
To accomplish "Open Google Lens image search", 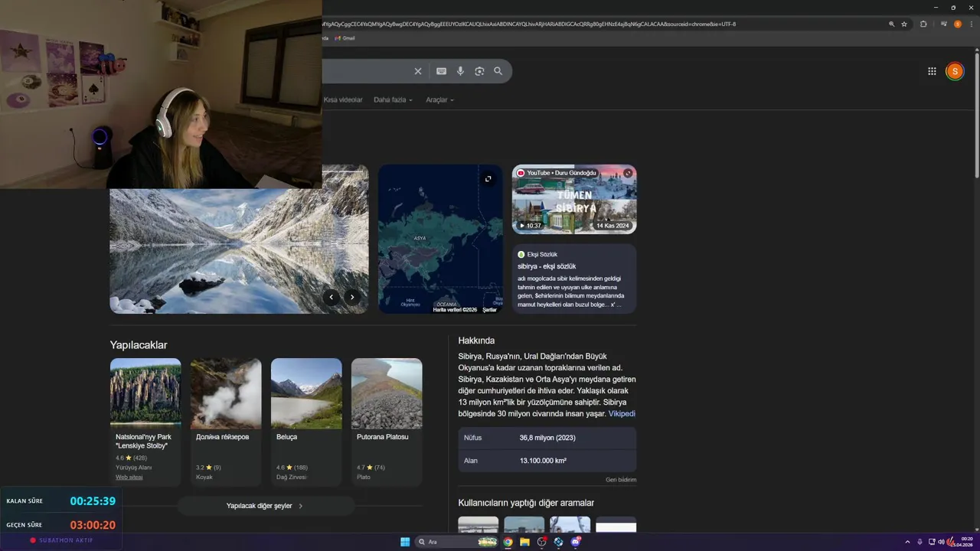I will pos(479,71).
